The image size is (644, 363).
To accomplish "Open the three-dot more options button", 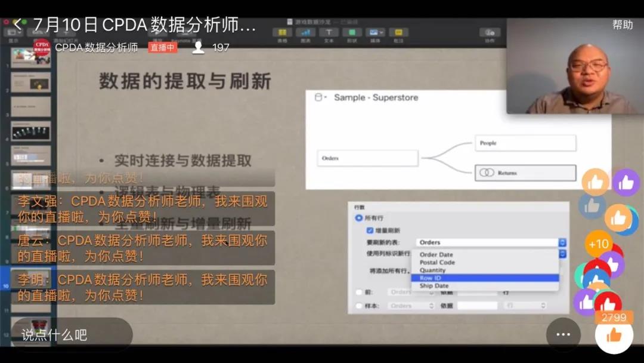I will click(x=563, y=334).
